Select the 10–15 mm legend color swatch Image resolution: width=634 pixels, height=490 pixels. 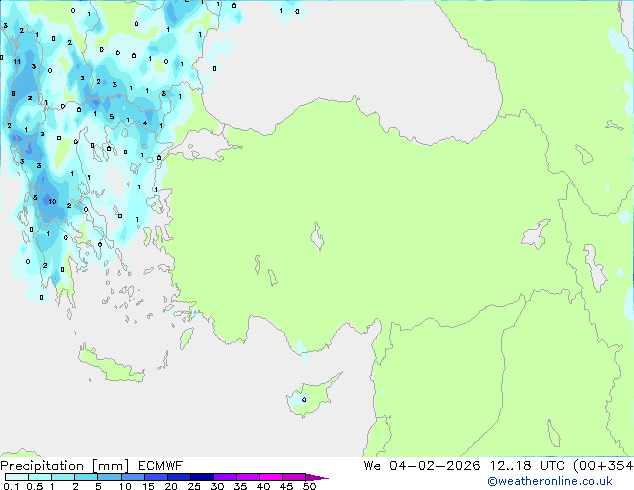coord(134,477)
